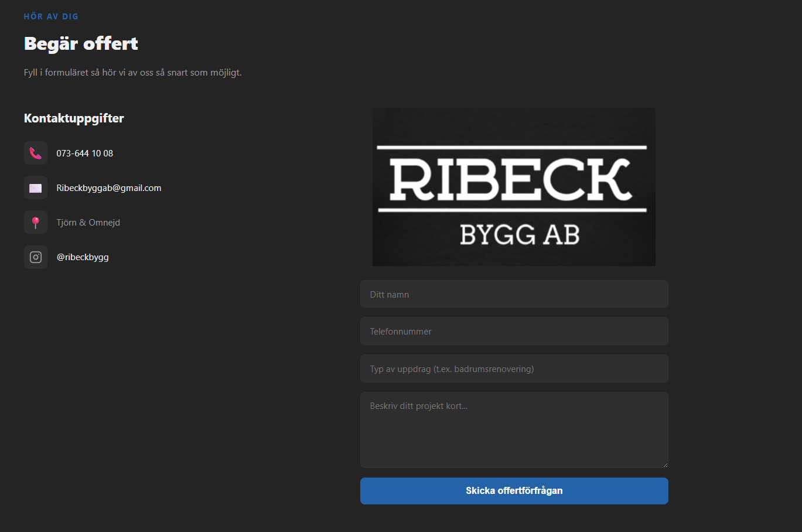Viewport: 802px width, 532px height.
Task: Click the textarea resize handle corner
Action: point(665,465)
